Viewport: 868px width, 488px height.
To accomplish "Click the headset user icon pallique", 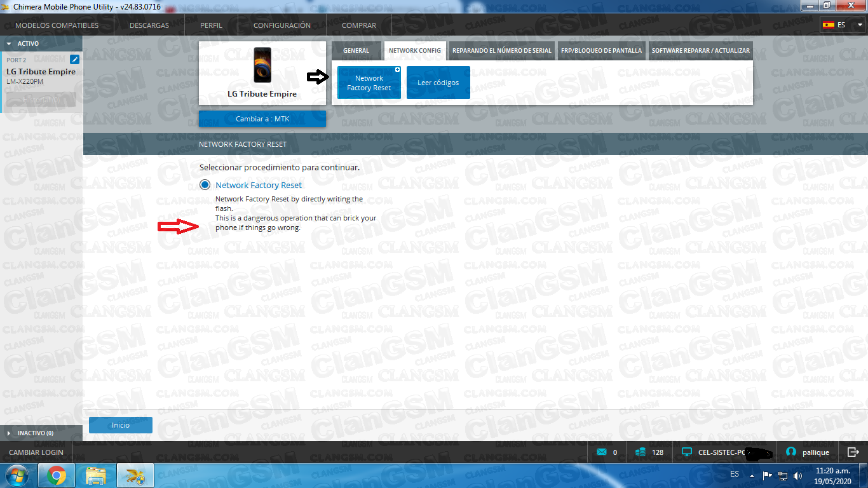I will (791, 452).
